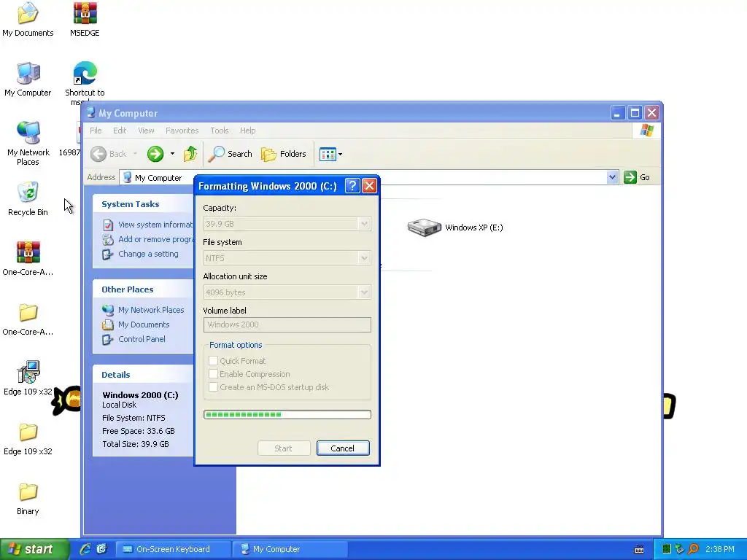Toggle the Folders toolbar button

point(284,154)
